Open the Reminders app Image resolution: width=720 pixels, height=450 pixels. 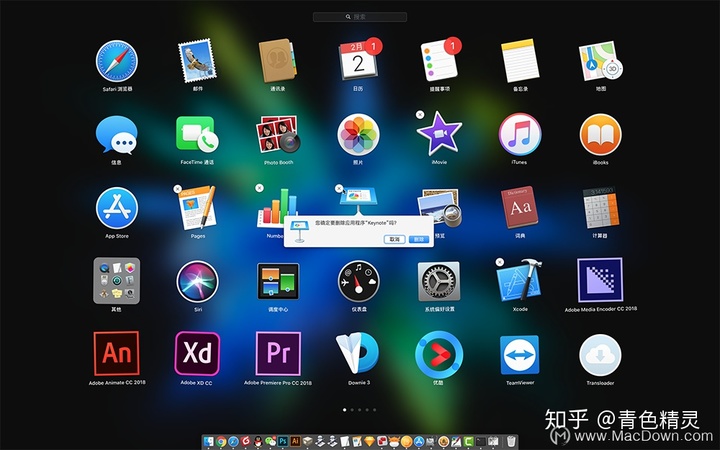[x=439, y=61]
